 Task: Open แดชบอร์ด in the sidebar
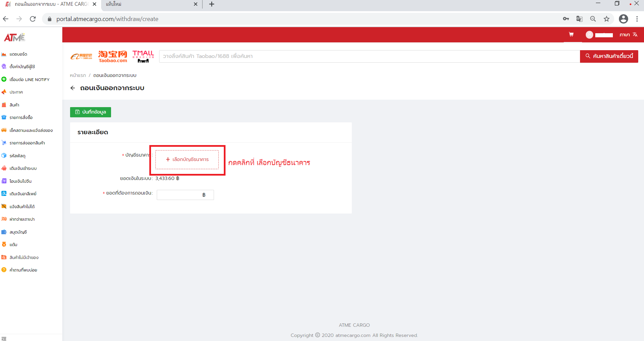[18, 54]
